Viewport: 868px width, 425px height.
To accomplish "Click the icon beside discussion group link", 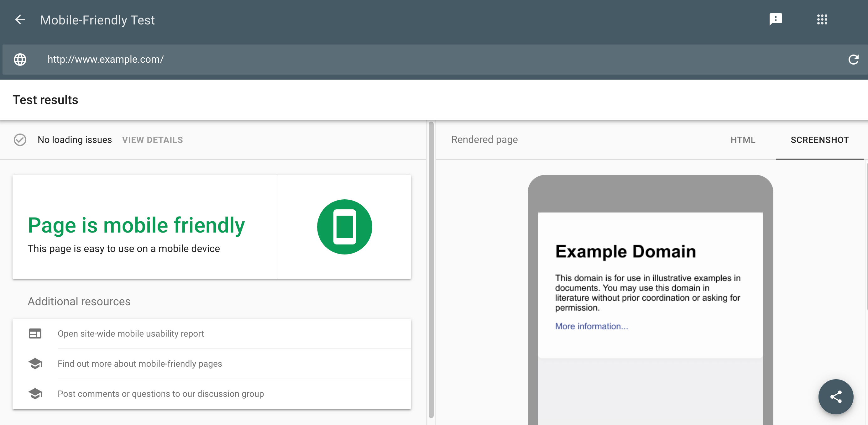I will click(x=35, y=394).
